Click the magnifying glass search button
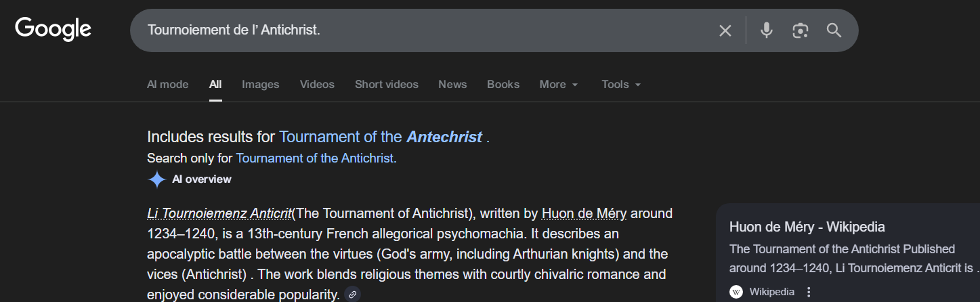This screenshot has height=302, width=980. 834,30
